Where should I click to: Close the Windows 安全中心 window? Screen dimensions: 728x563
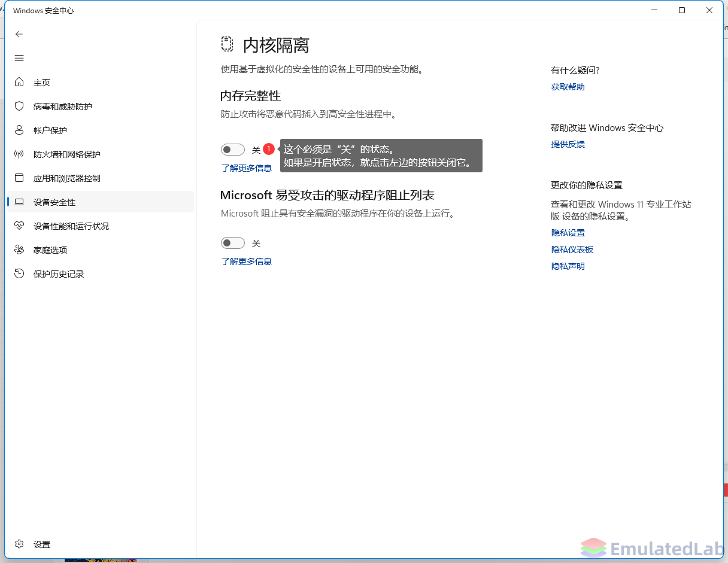[709, 10]
